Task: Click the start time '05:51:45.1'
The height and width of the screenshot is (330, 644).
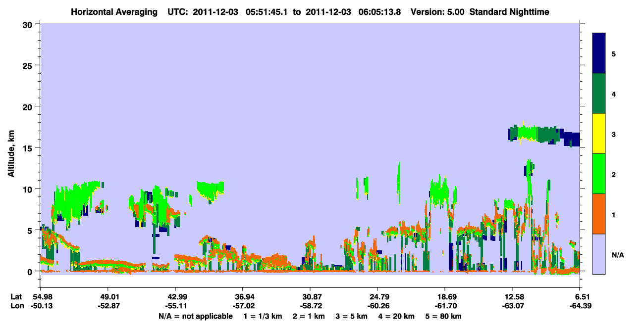Action: point(266,11)
